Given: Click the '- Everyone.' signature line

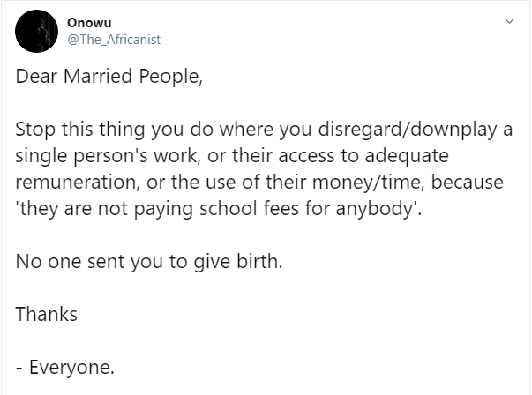Looking at the screenshot, I should pos(65,367).
